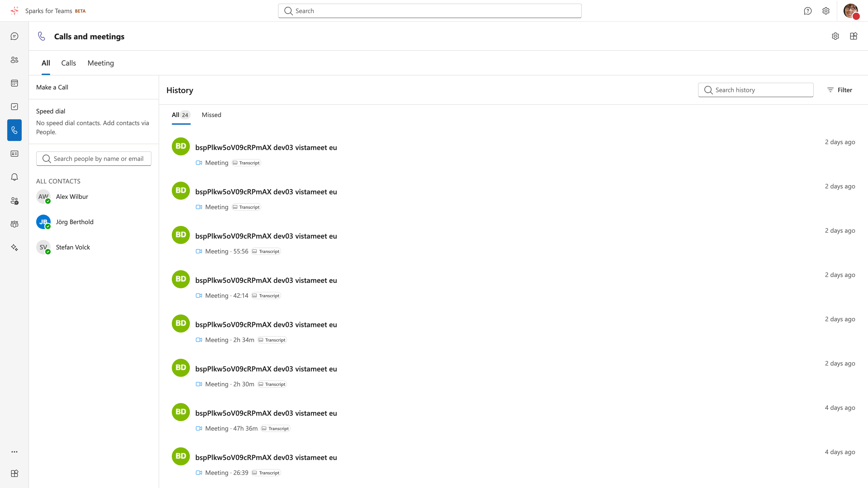Open the Chat icon in sidebar
The height and width of the screenshot is (488, 868).
pos(14,36)
